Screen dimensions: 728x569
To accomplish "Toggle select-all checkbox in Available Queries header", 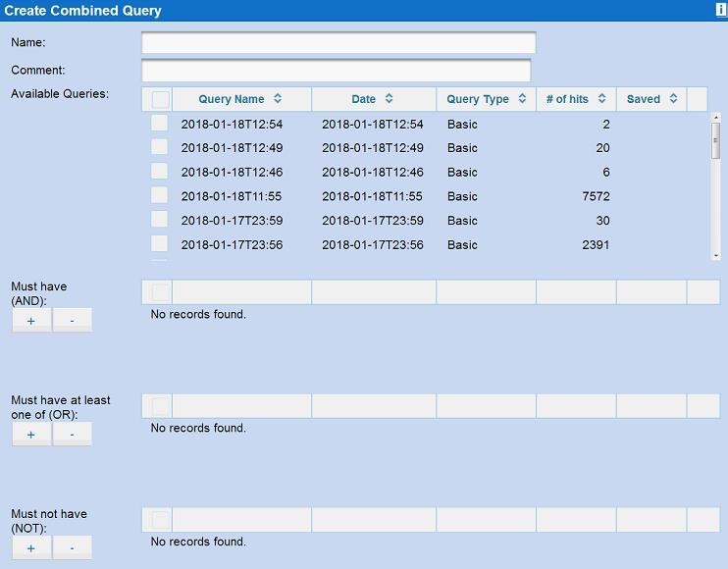I will pyautogui.click(x=160, y=99).
